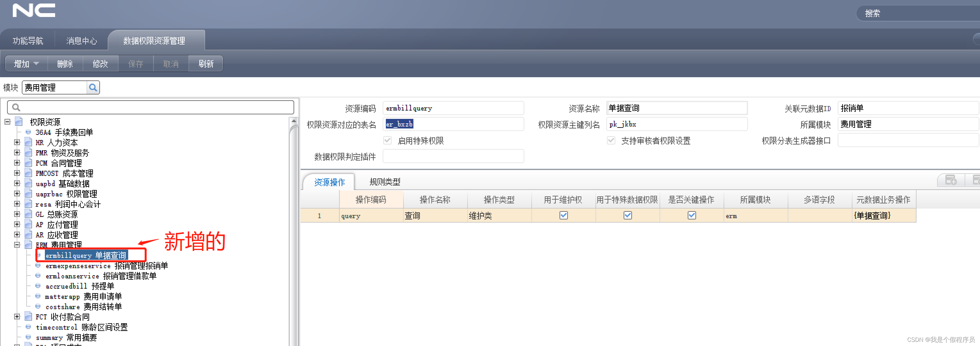Click the module search magnifier icon

pos(93,87)
